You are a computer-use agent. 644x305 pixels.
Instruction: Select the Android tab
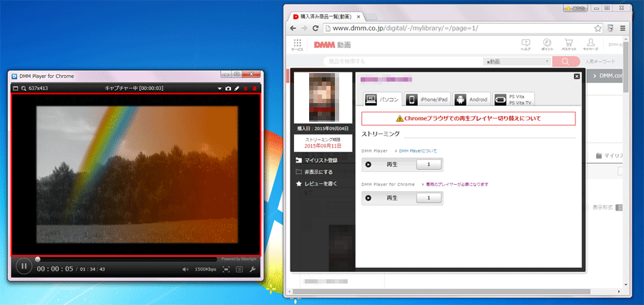[x=472, y=99]
